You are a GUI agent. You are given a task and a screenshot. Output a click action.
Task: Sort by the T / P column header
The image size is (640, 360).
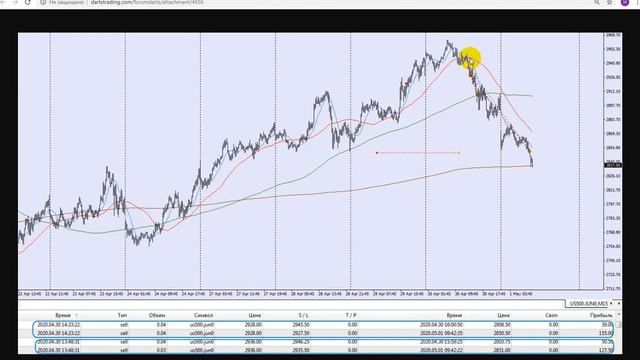(x=351, y=315)
